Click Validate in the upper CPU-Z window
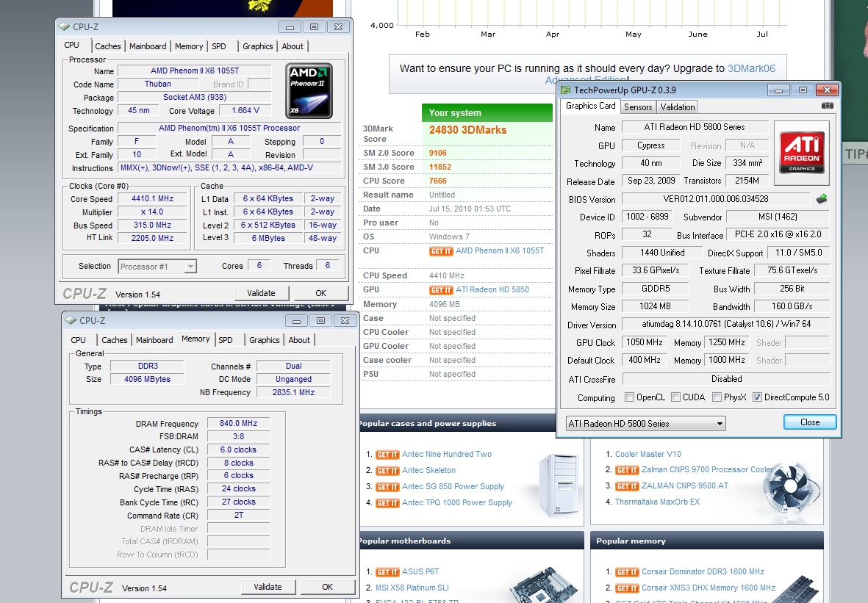The width and height of the screenshot is (868, 603). click(262, 293)
